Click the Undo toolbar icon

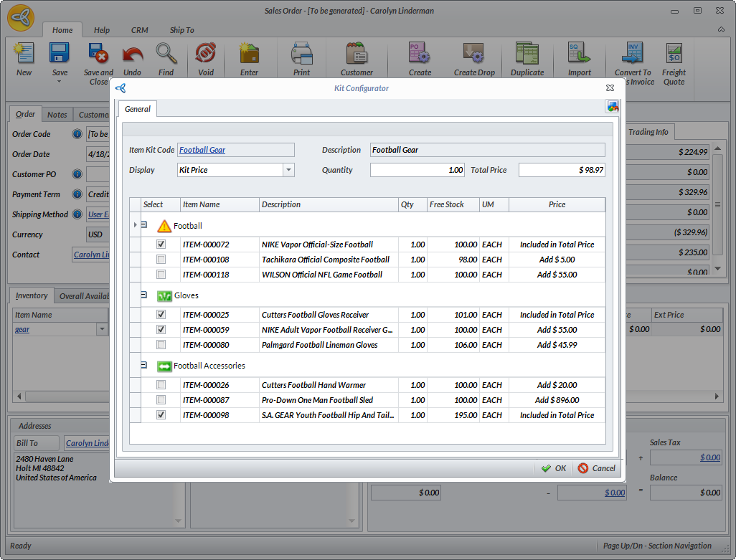click(132, 54)
